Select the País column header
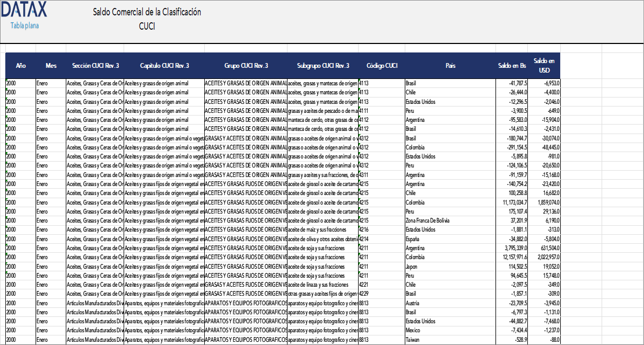Image resolution: width=644 pixels, height=345 pixels. pos(450,66)
